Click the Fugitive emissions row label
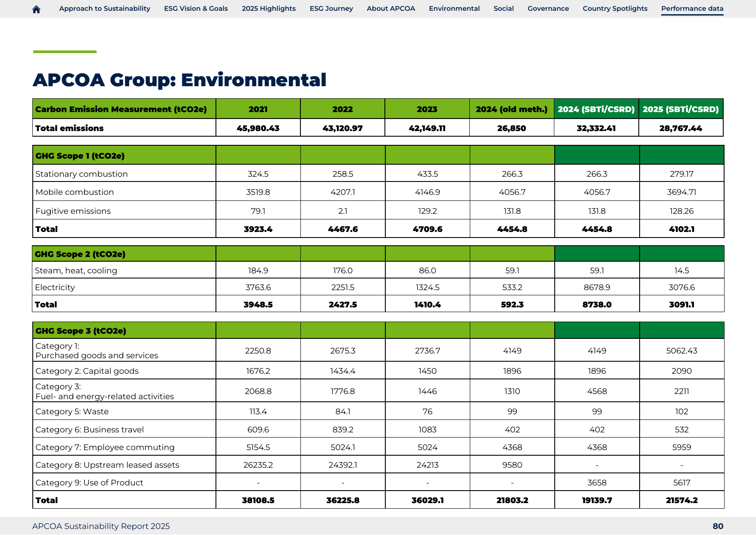This screenshot has height=535, width=756. coord(73,211)
